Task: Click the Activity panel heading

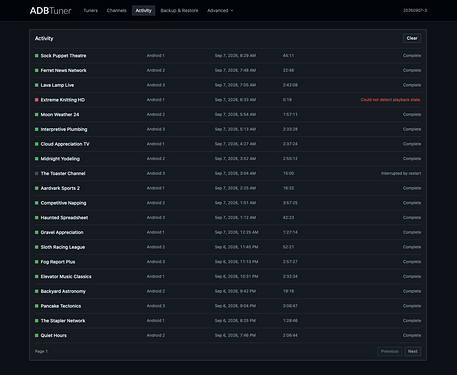Action: 44,38
